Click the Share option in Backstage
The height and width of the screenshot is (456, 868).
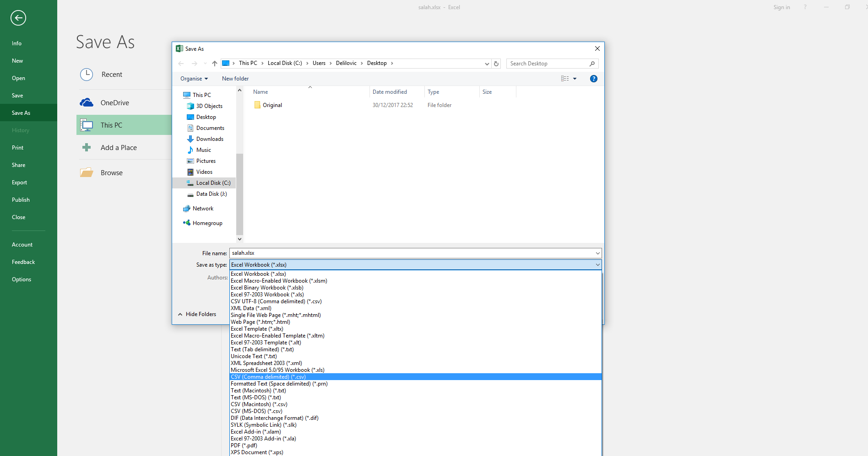28,165
